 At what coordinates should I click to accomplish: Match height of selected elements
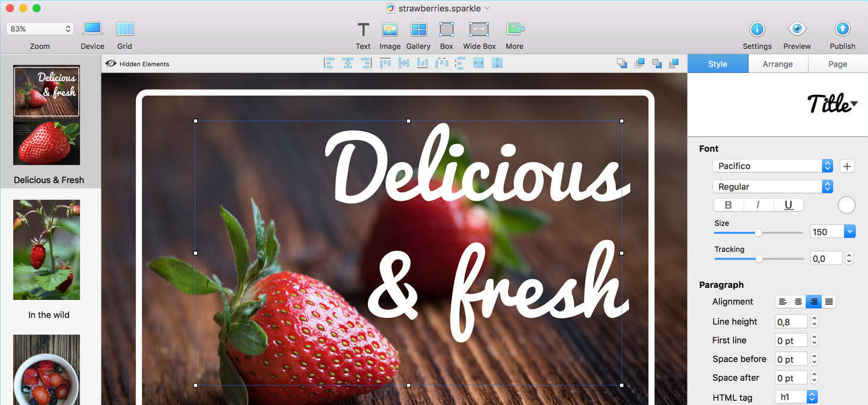click(497, 63)
